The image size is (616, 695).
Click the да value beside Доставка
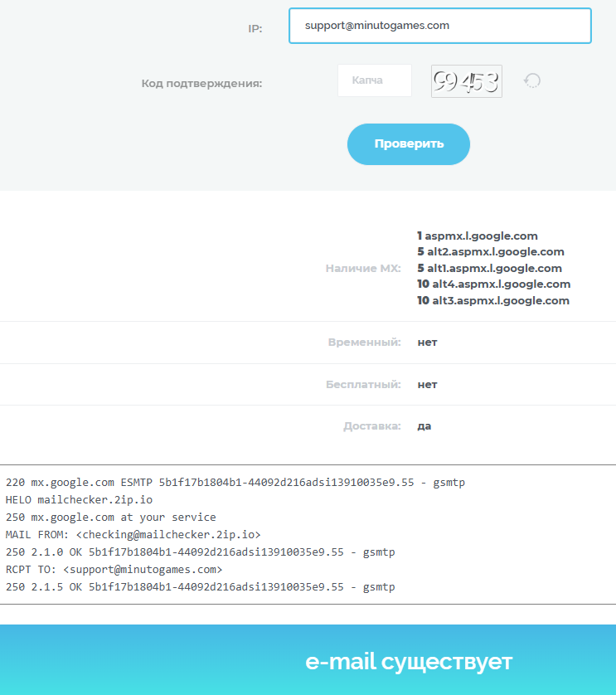coord(424,426)
